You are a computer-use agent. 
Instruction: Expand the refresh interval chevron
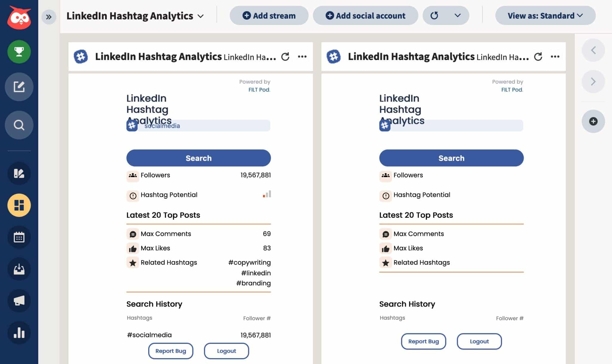coord(458,16)
